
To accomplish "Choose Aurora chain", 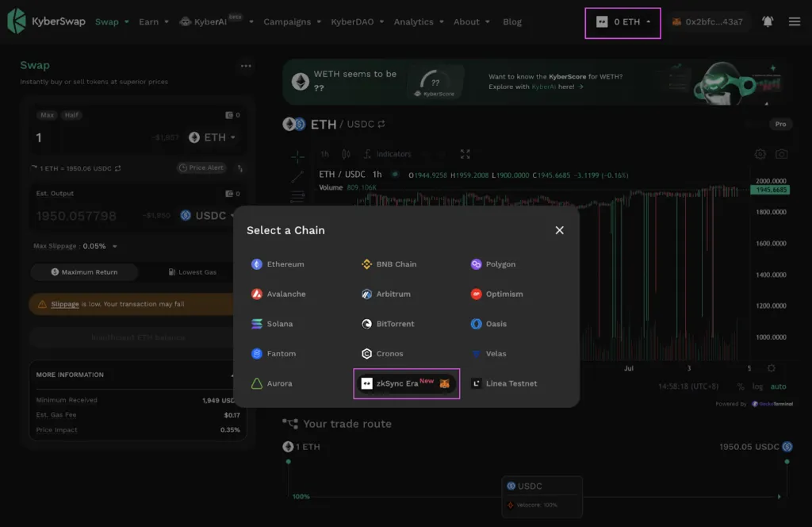I will [x=272, y=383].
